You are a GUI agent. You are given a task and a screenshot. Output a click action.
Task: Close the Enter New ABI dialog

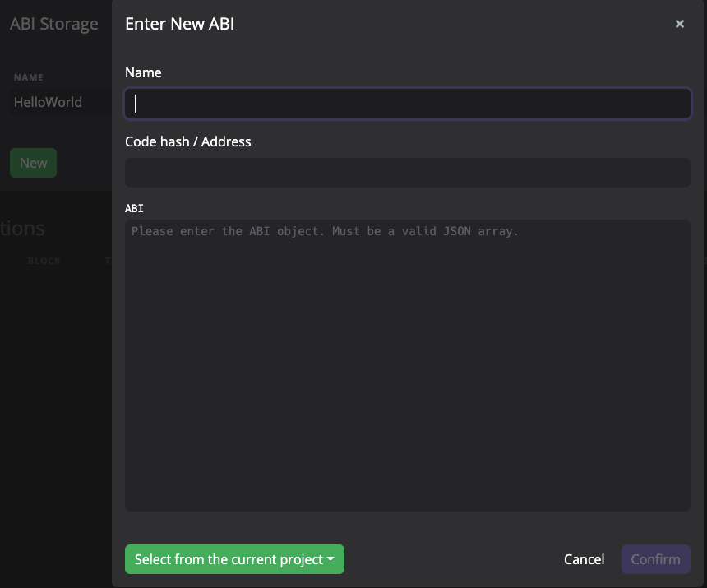(679, 24)
